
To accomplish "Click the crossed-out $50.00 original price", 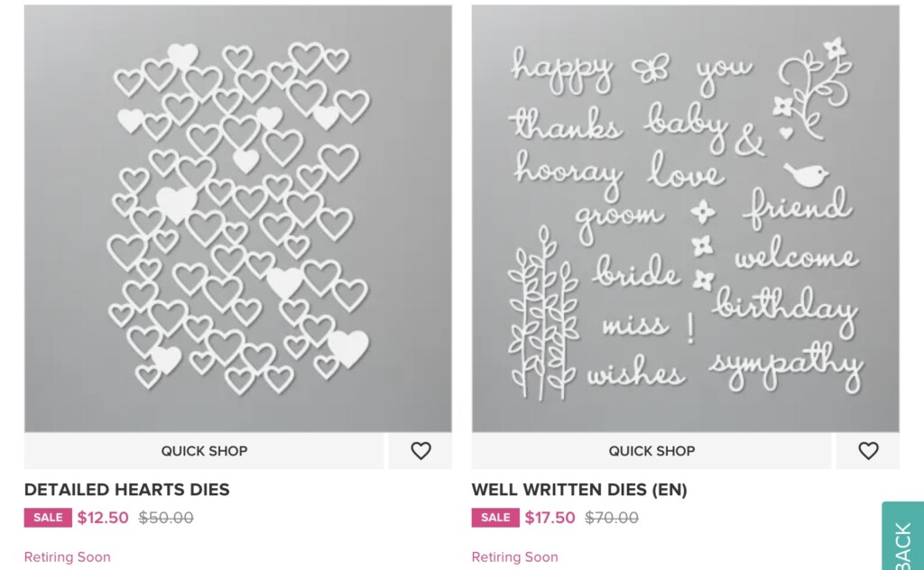I will pyautogui.click(x=166, y=518).
